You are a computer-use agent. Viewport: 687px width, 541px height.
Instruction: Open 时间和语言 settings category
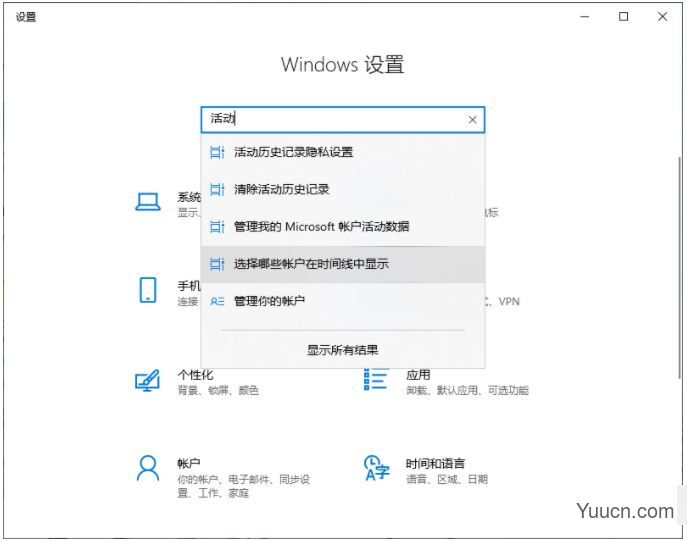point(435,464)
